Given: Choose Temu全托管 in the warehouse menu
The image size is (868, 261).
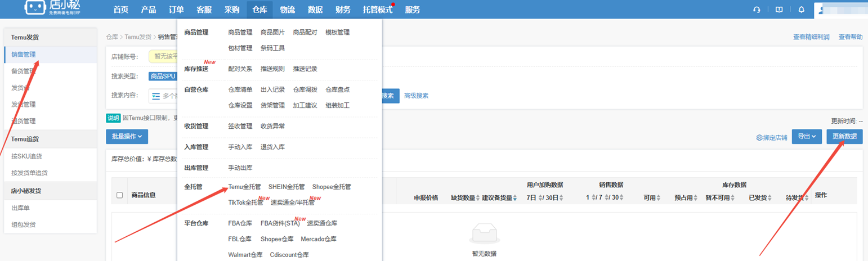Looking at the screenshot, I should [244, 187].
